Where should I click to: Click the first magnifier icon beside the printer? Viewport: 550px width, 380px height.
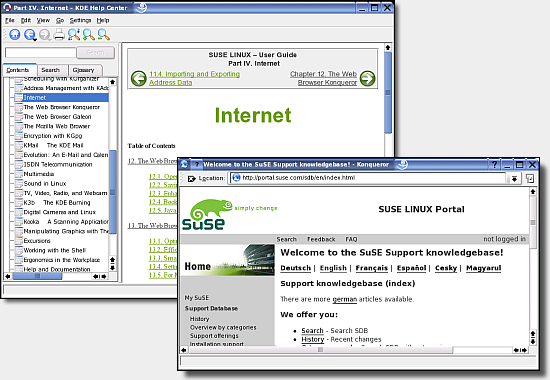pos(74,34)
